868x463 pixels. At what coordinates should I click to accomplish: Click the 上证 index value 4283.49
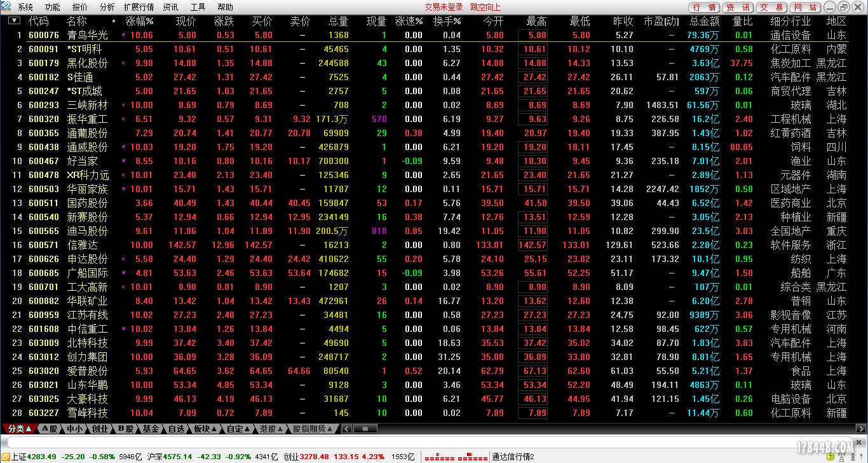[43, 457]
